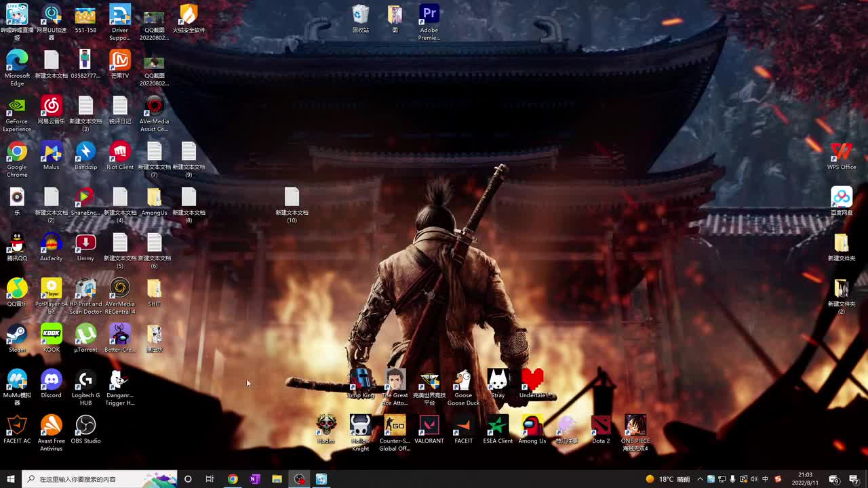The height and width of the screenshot is (488, 868).
Task: Click the Hollow Knight game icon
Action: pyautogui.click(x=361, y=432)
